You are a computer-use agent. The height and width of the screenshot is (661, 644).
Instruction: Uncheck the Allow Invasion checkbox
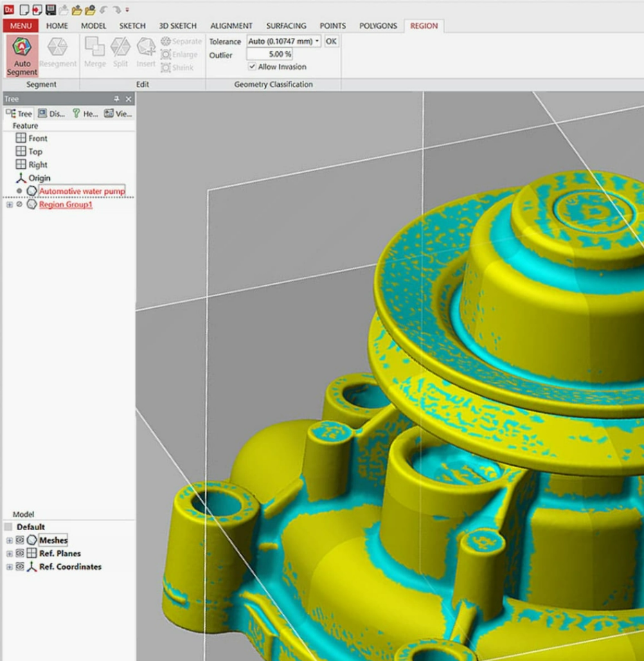coord(252,67)
